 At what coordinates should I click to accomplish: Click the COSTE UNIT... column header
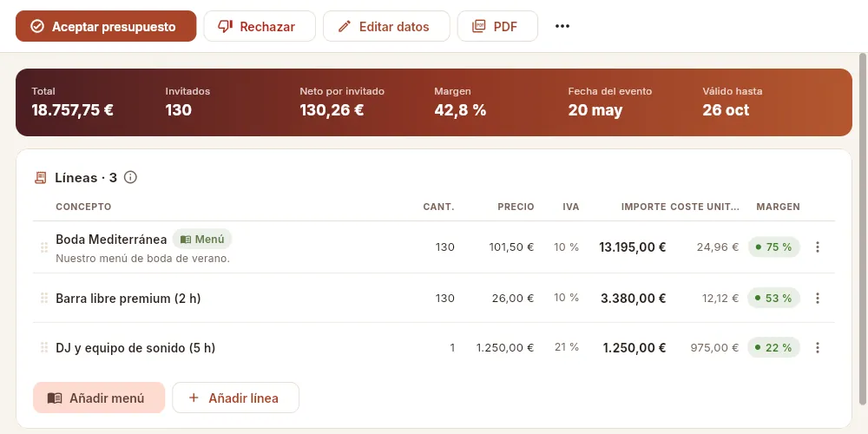point(705,207)
